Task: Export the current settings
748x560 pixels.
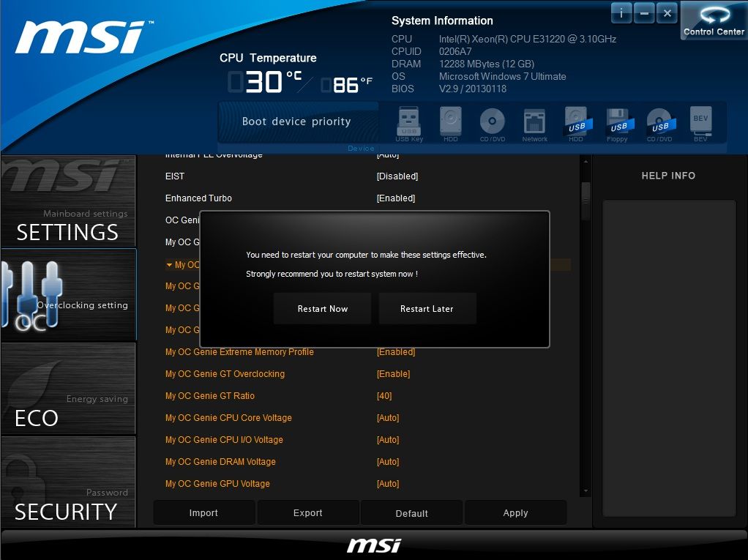Action: click(x=307, y=512)
